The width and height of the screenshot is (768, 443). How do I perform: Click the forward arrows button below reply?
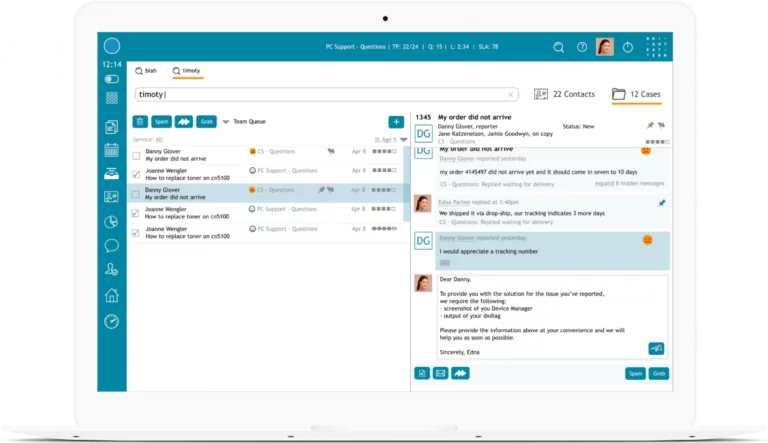pyautogui.click(x=460, y=373)
